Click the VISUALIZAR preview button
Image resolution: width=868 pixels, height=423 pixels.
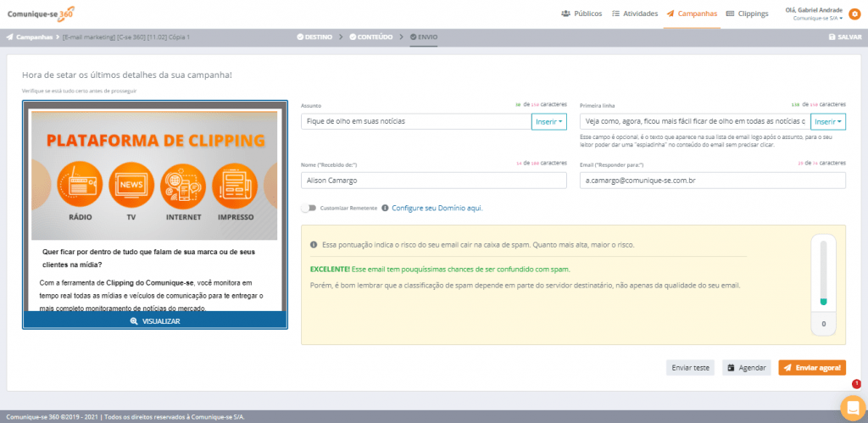[155, 320]
